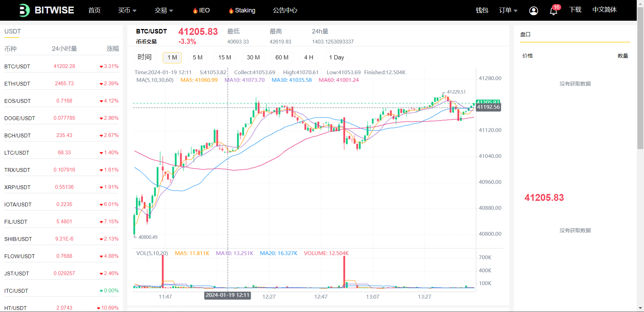
Task: Select the HT/USDT pair row
Action: [61, 308]
